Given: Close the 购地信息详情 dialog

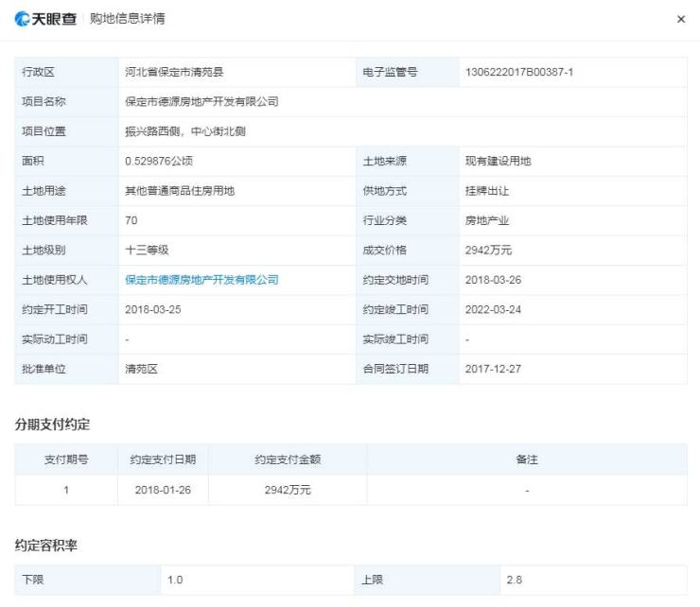Looking at the screenshot, I should point(681,19).
